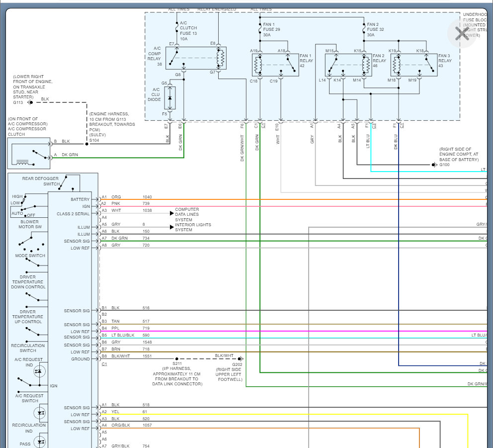This screenshot has height=448, width=493.
Task: Click the A/C CLU DIODE symbol
Action: (x=170, y=98)
